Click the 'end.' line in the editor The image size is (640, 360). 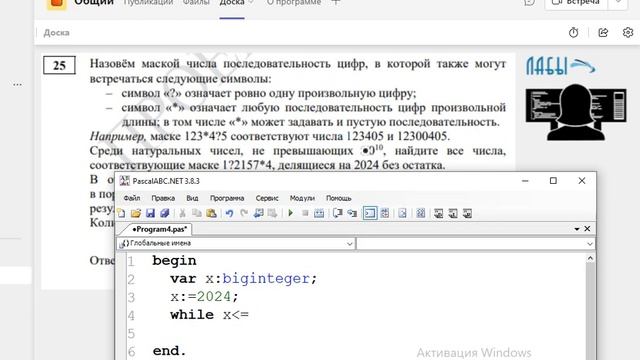click(x=169, y=351)
